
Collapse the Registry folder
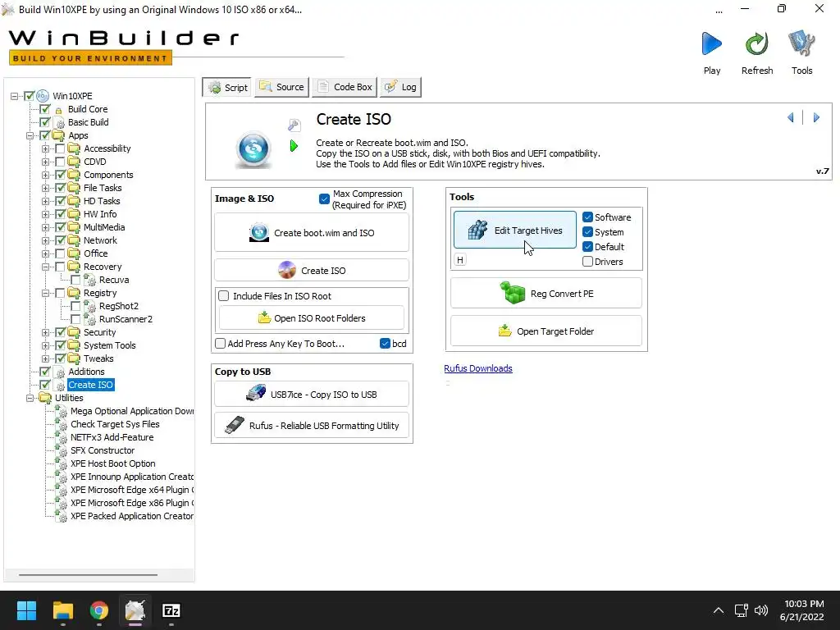[x=45, y=293]
